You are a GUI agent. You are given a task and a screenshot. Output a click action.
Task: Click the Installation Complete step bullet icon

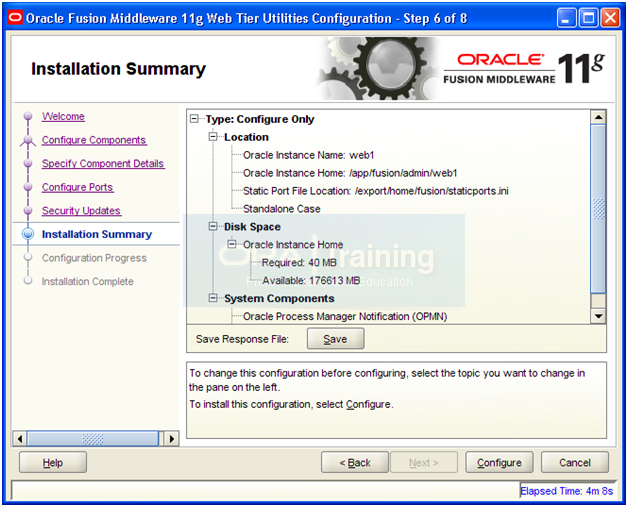[x=28, y=281]
